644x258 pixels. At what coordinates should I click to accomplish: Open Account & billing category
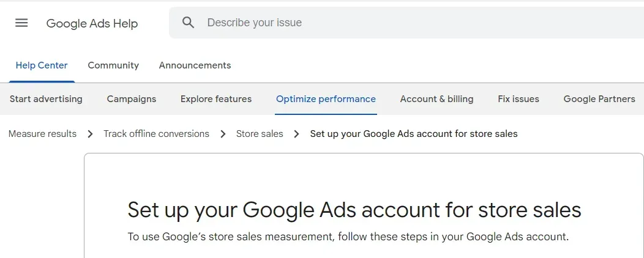point(436,99)
